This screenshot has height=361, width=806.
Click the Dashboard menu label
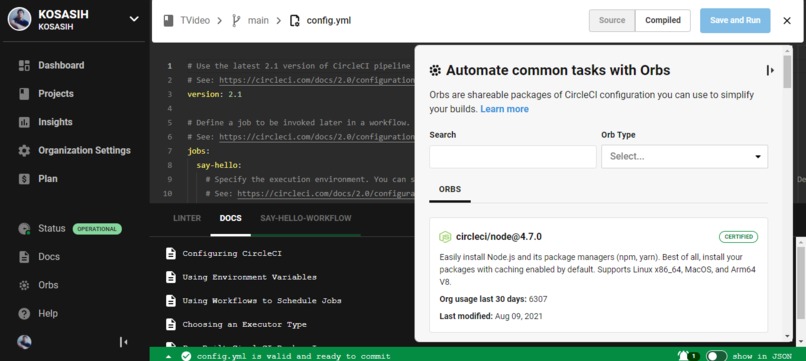click(x=61, y=65)
